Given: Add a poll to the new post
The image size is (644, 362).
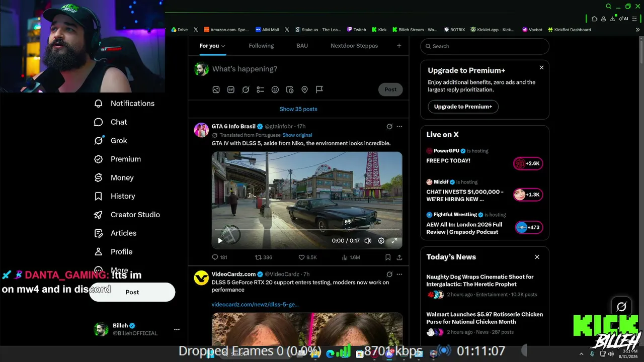Looking at the screenshot, I should [260, 89].
